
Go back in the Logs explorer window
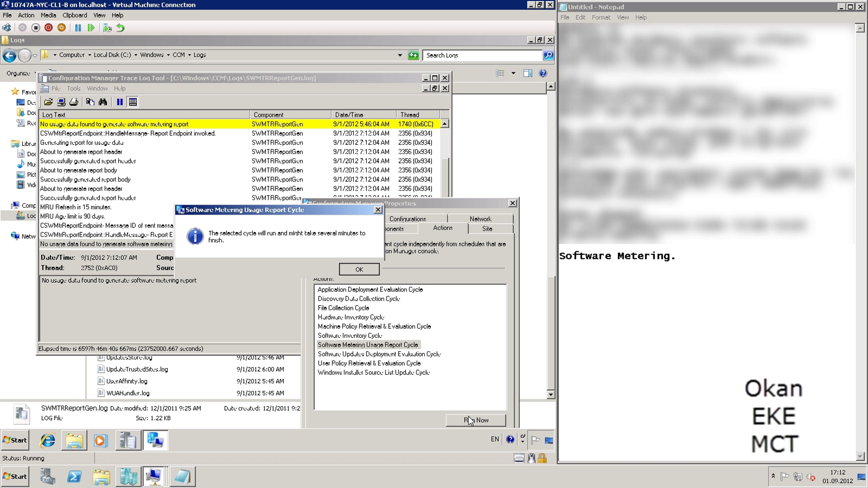click(x=9, y=56)
